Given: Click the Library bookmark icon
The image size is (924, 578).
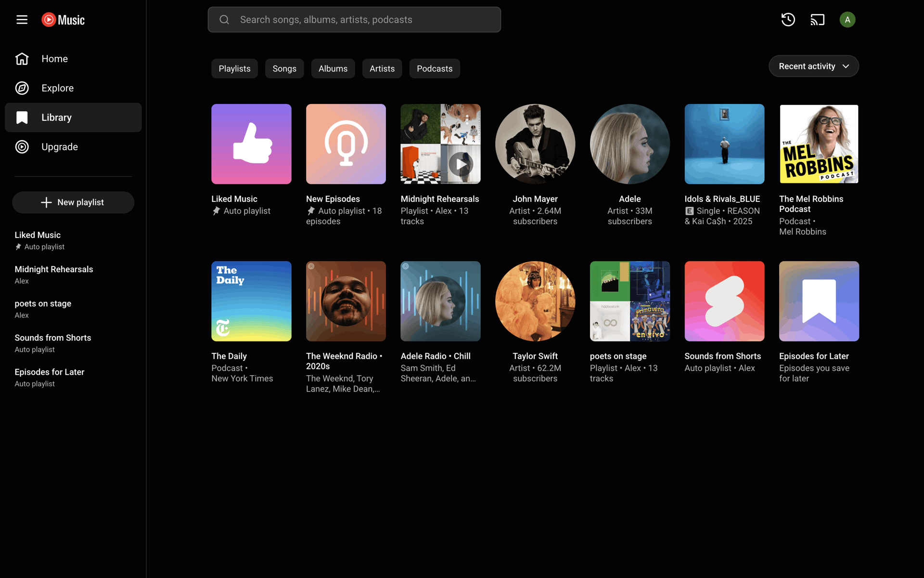Looking at the screenshot, I should [22, 118].
